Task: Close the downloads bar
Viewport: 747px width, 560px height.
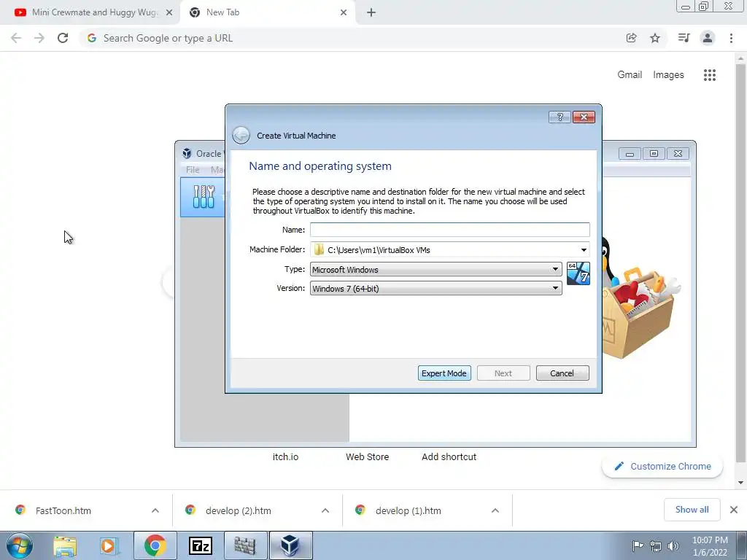Action: tap(734, 510)
